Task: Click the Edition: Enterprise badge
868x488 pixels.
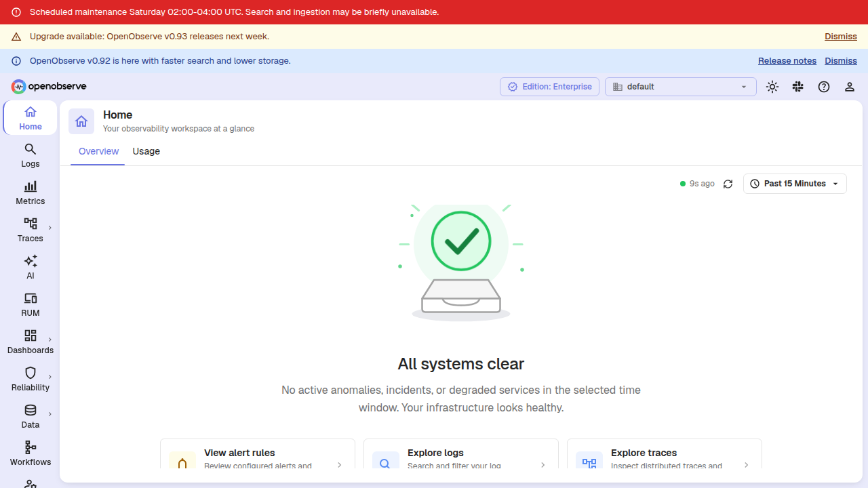Action: (x=550, y=87)
